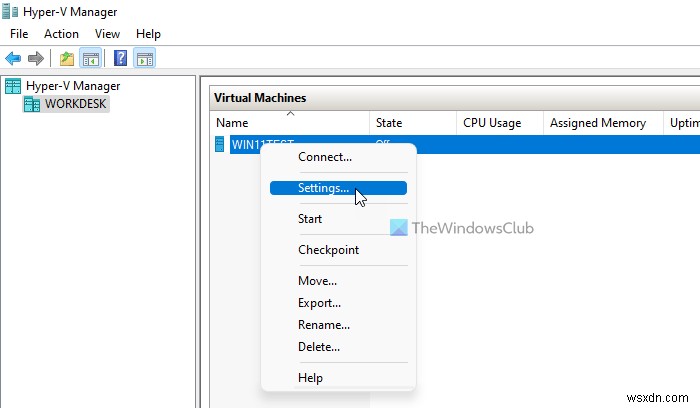Click the blue Help question mark icon
Screen dimensions: 700x408
(121, 58)
